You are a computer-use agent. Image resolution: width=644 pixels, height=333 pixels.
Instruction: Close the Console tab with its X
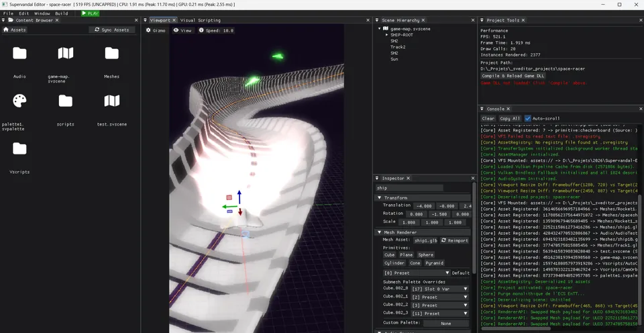508,109
